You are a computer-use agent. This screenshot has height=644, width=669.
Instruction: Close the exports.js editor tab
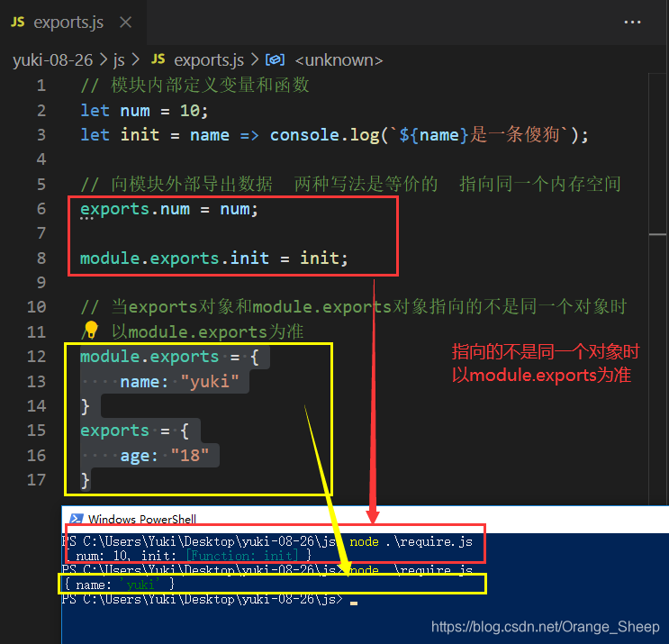(x=125, y=22)
